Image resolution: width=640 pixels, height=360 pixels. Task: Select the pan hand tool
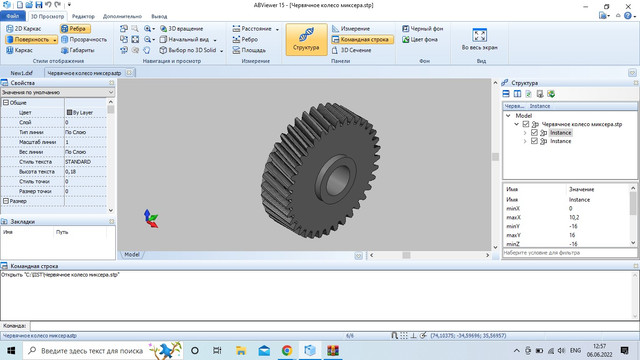147,50
